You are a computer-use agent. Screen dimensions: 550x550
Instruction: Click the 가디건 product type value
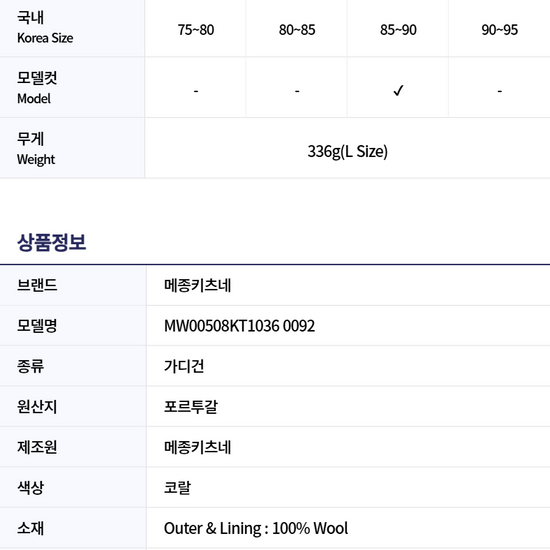(184, 366)
